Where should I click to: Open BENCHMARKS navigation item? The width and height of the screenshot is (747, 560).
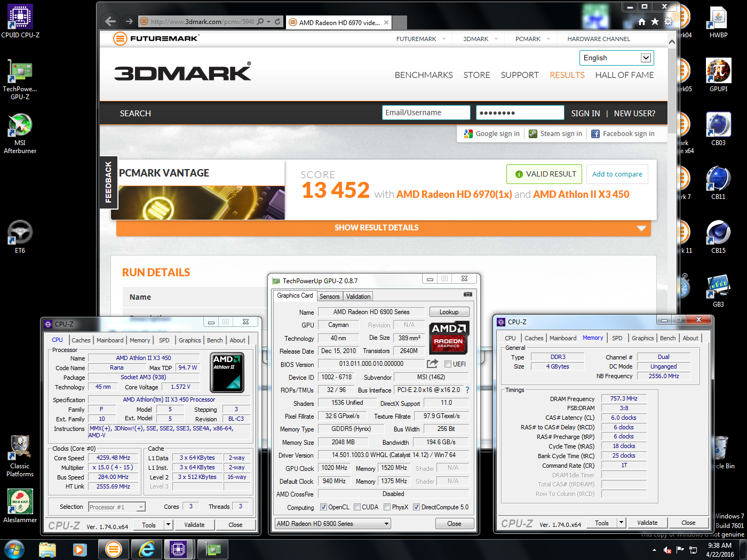pos(424,75)
